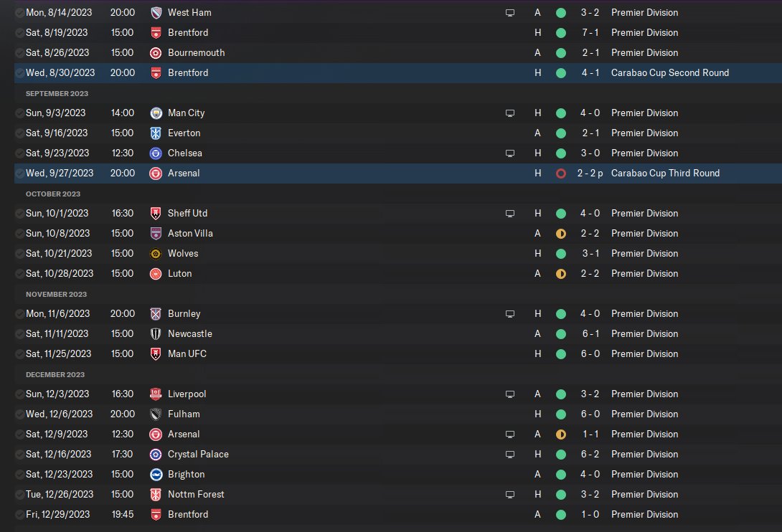Viewport: 782px width, 532px height.
Task: Click the Liverpool club badge
Action: [156, 394]
